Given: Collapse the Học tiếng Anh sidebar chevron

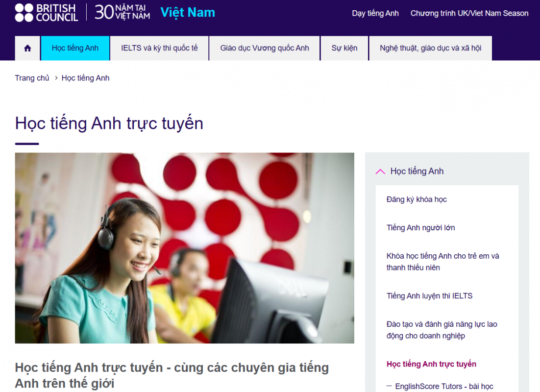Looking at the screenshot, I should [x=380, y=171].
